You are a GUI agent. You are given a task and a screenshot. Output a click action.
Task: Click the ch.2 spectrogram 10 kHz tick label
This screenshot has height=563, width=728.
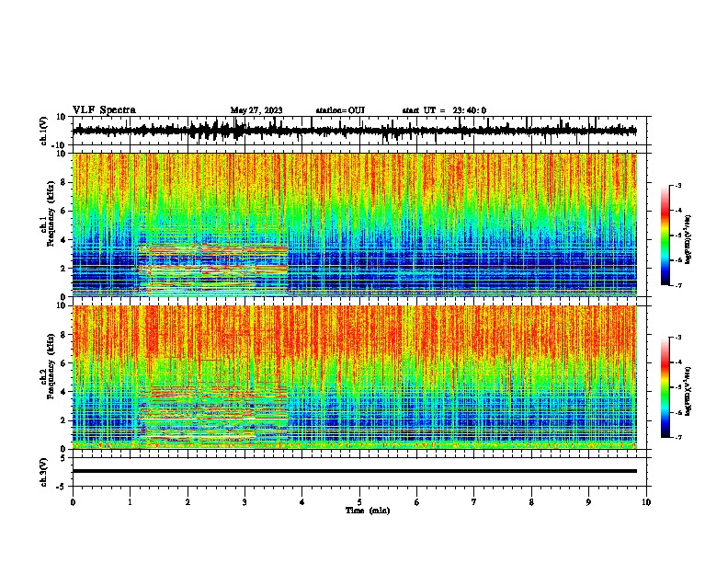pos(62,305)
